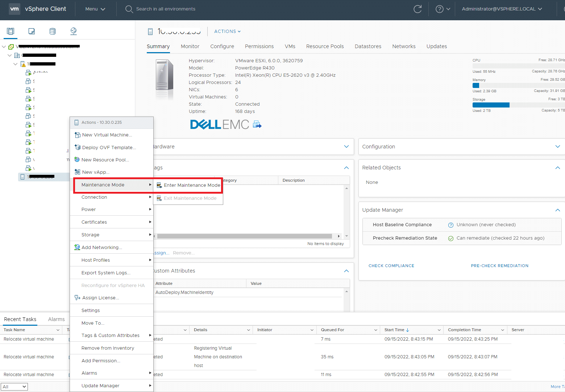Click the Host Baseline Compliance unknown status icon

(x=451, y=225)
